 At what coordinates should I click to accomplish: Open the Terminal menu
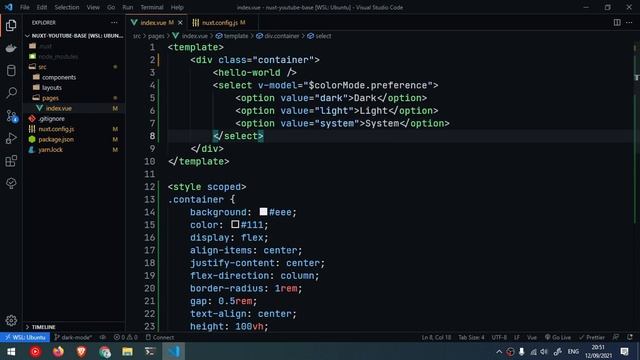point(152,7)
